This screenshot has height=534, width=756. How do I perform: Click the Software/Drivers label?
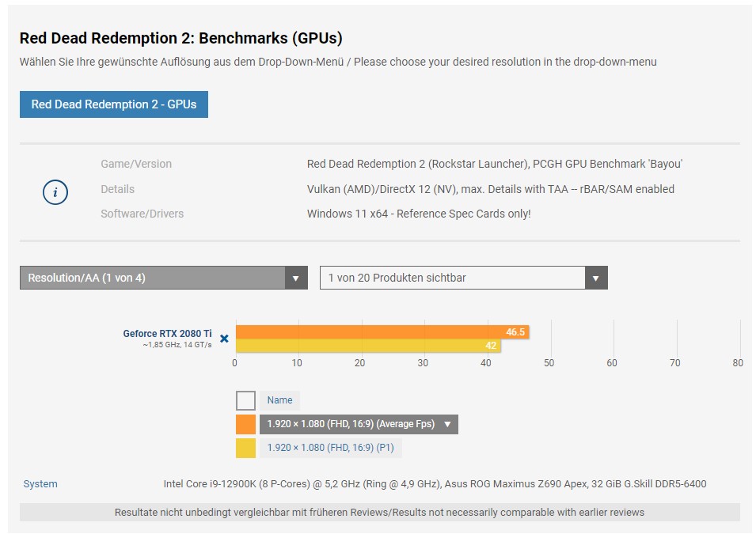pyautogui.click(x=142, y=214)
